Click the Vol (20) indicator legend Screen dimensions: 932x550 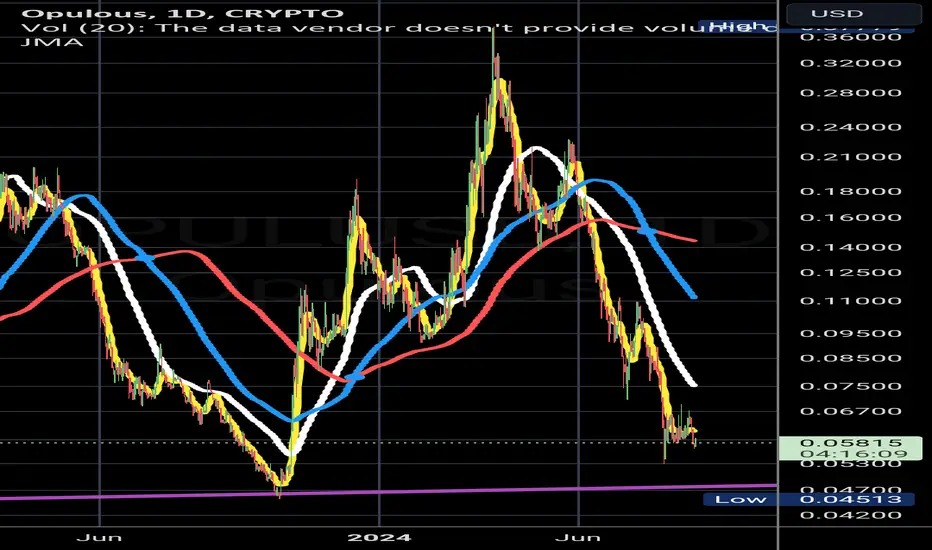click(x=398, y=28)
